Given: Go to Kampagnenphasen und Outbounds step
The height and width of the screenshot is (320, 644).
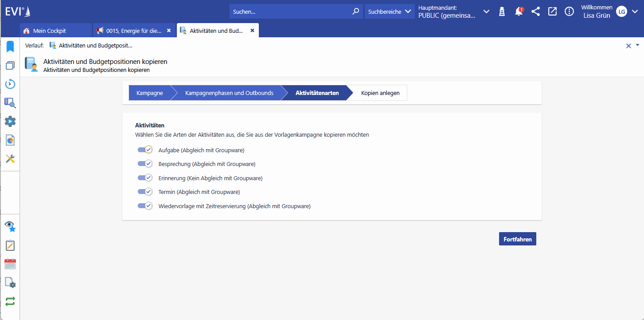Looking at the screenshot, I should [x=229, y=93].
